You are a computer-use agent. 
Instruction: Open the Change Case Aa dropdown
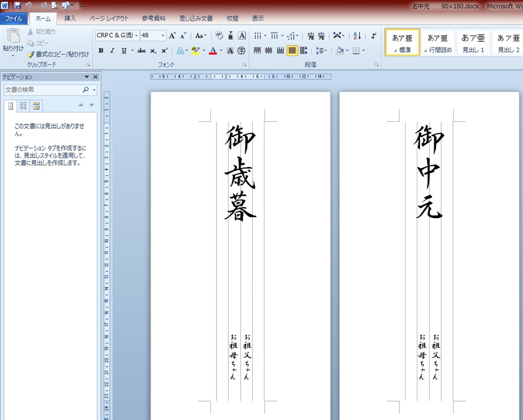coord(201,35)
